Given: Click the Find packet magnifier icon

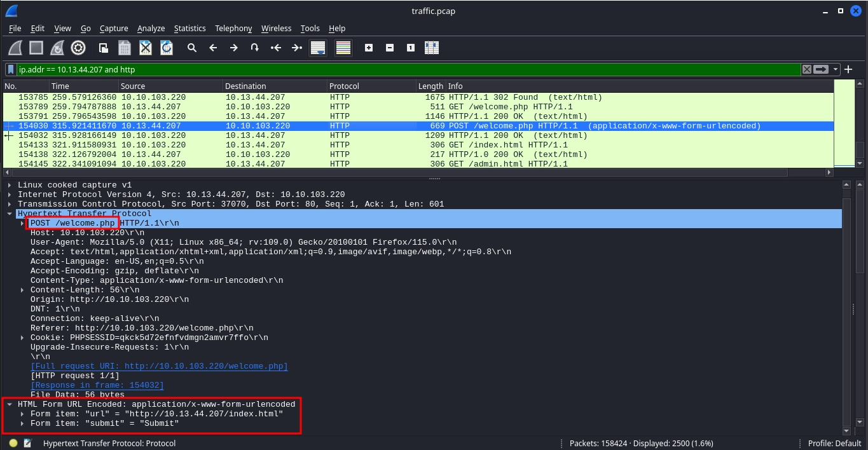Looking at the screenshot, I should tap(191, 48).
